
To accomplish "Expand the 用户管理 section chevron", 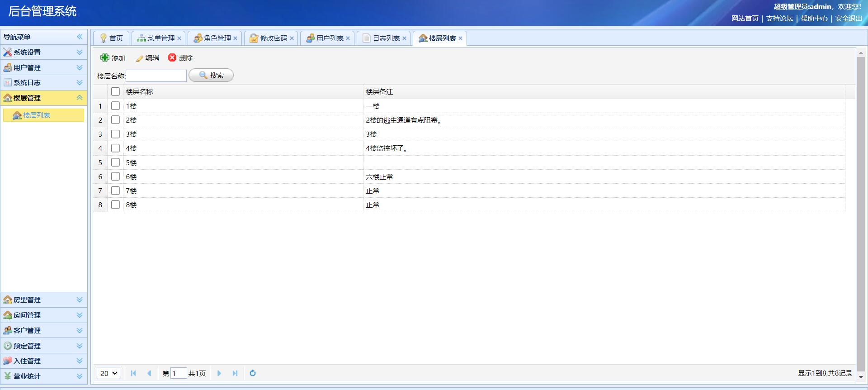I will pos(80,67).
